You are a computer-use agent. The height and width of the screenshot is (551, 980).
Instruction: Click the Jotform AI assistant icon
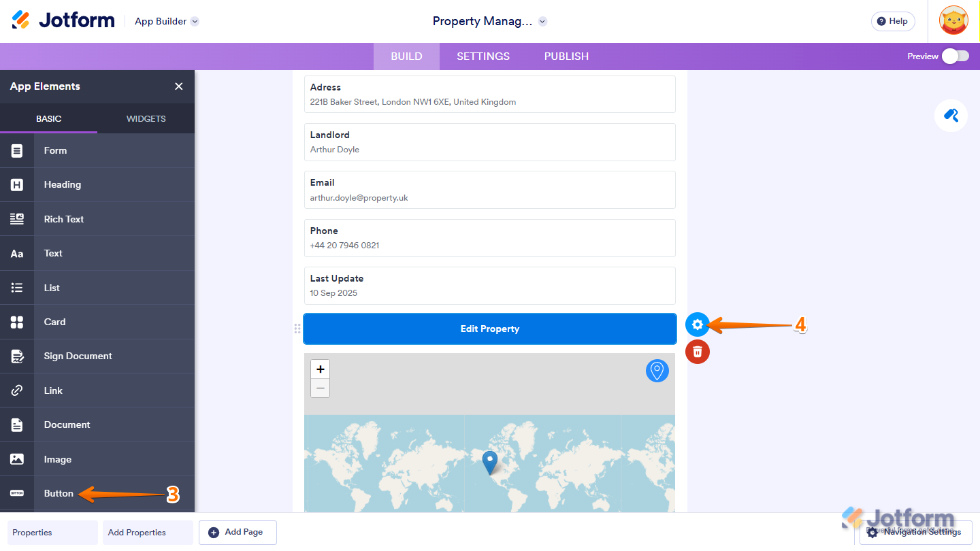[951, 116]
